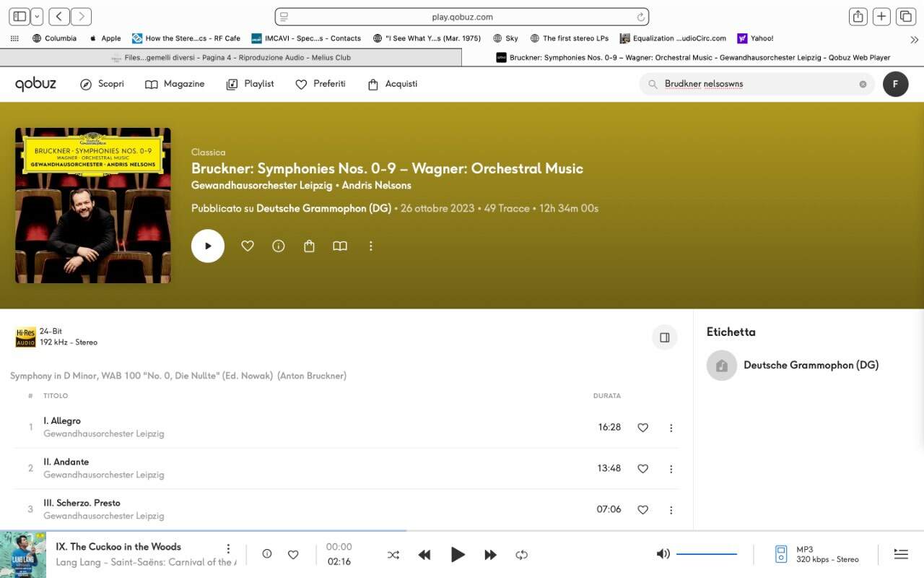
Task: Open Andris Nelsons artist link
Action: click(376, 186)
